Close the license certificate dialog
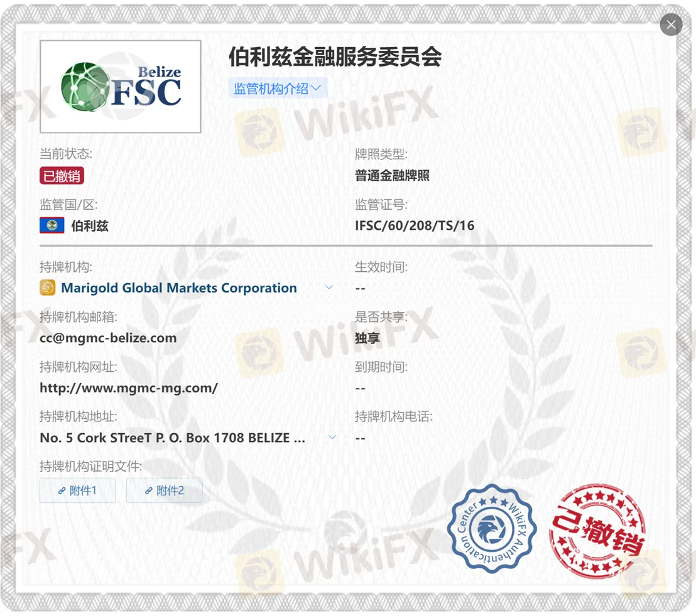The width and height of the screenshot is (696, 616). click(671, 24)
